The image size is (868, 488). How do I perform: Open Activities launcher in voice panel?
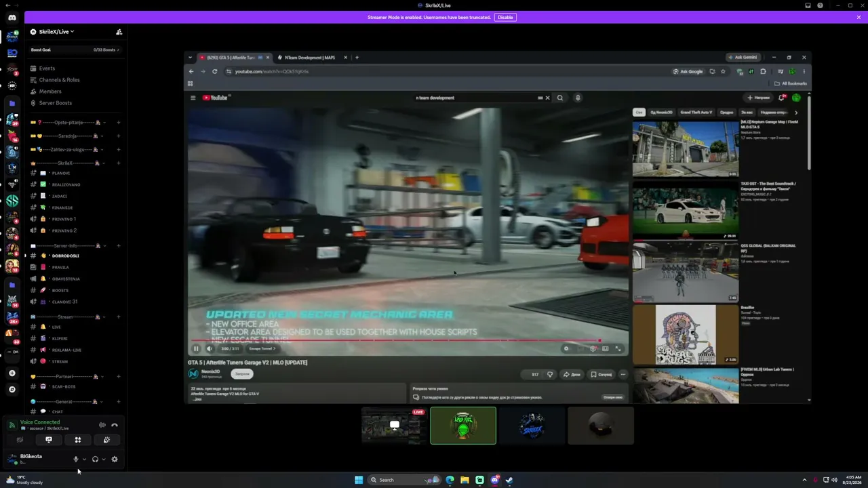click(x=78, y=440)
